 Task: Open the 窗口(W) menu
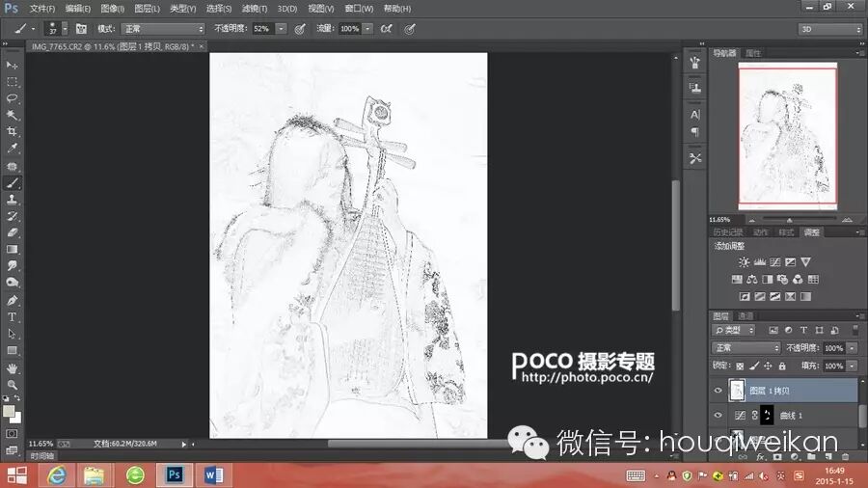click(x=359, y=9)
